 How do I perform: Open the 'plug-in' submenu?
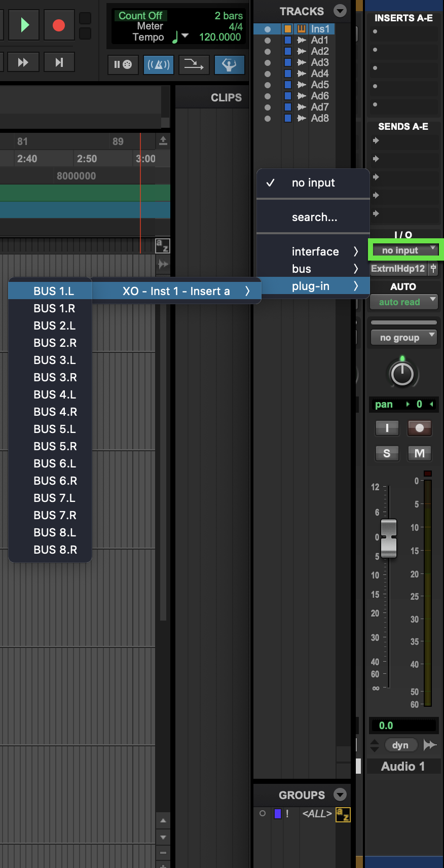tap(313, 286)
